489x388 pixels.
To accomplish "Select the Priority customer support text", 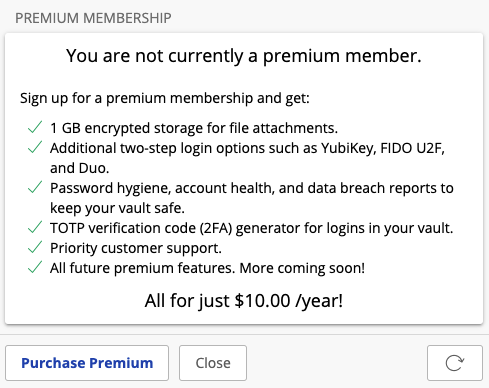I will [136, 248].
